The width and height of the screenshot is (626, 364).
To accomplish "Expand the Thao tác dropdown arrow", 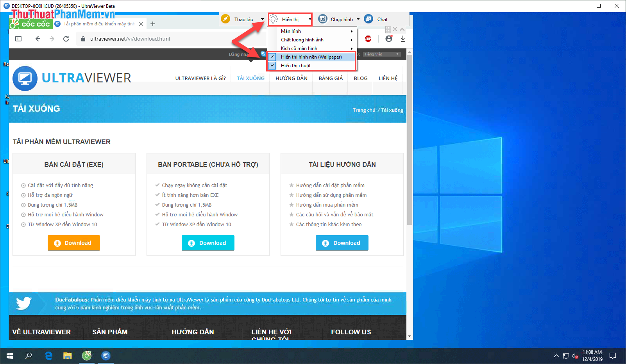I will [262, 19].
